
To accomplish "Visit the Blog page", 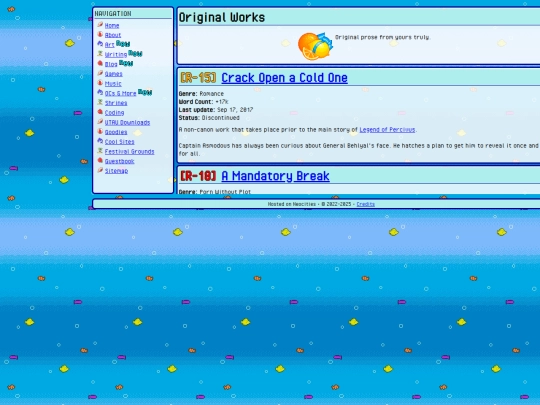I will tap(111, 64).
